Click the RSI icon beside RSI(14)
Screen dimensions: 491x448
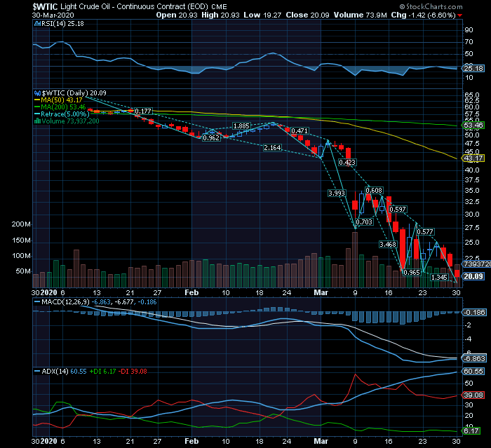[x=37, y=23]
